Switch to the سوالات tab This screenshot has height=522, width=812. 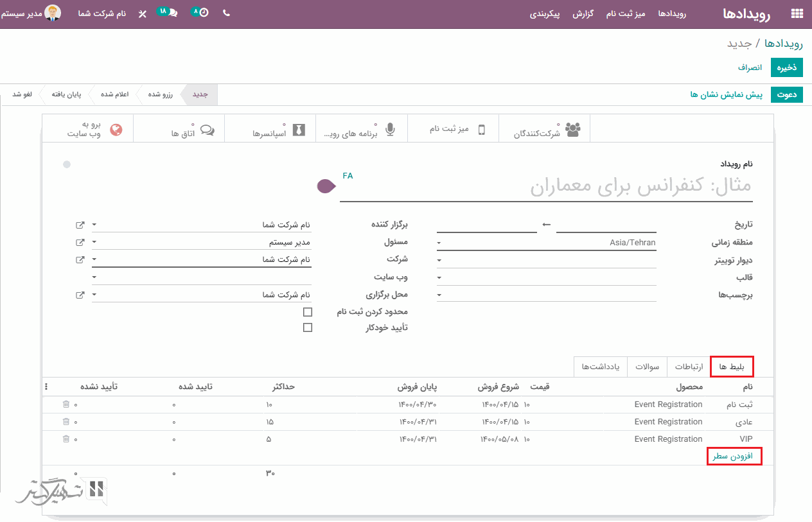coord(648,367)
